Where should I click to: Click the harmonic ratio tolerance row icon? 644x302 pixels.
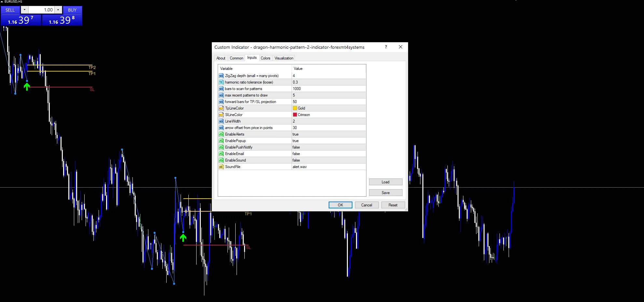pyautogui.click(x=221, y=82)
